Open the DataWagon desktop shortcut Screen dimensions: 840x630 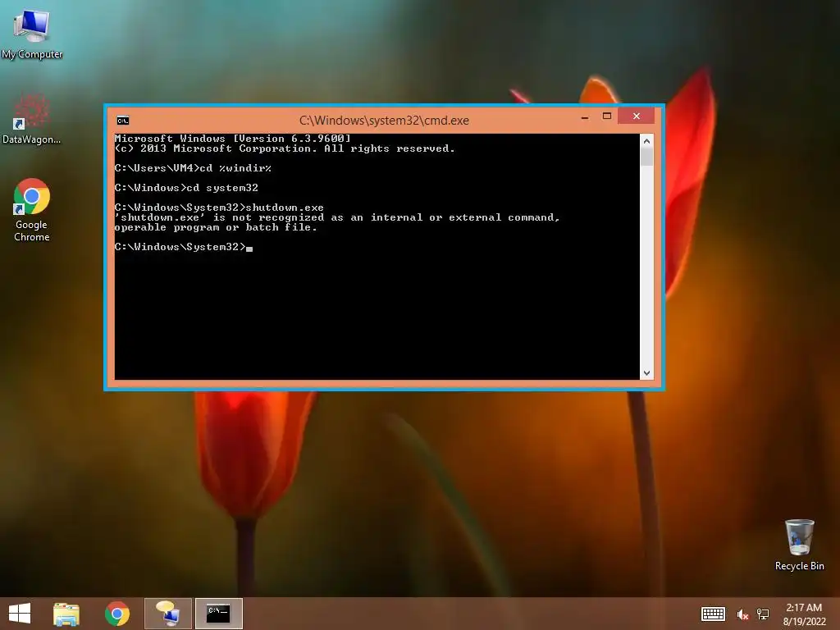[31, 119]
